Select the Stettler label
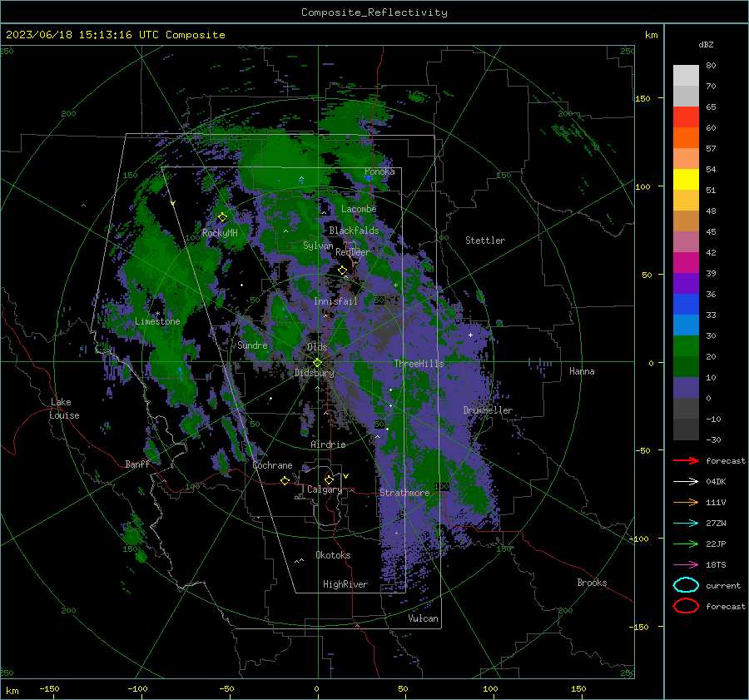The height and width of the screenshot is (700, 749). (485, 241)
